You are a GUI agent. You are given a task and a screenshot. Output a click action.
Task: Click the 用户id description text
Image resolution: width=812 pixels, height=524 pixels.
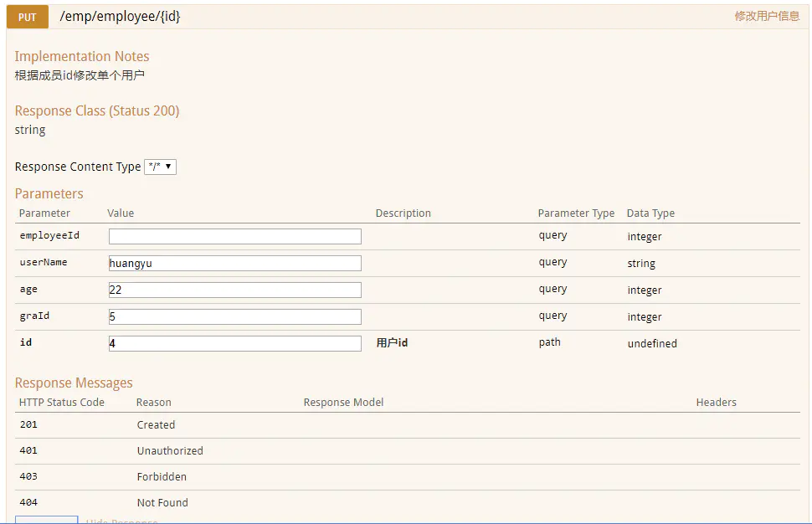coord(392,342)
